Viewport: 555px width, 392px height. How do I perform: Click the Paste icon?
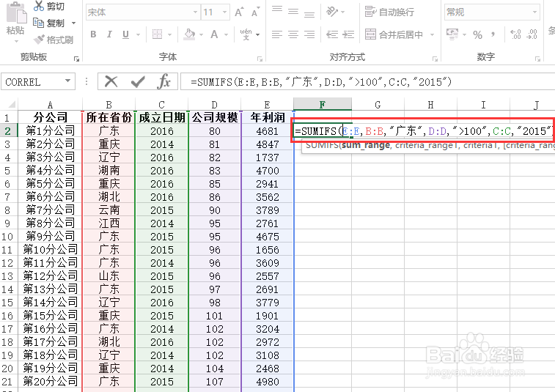pos(16,13)
